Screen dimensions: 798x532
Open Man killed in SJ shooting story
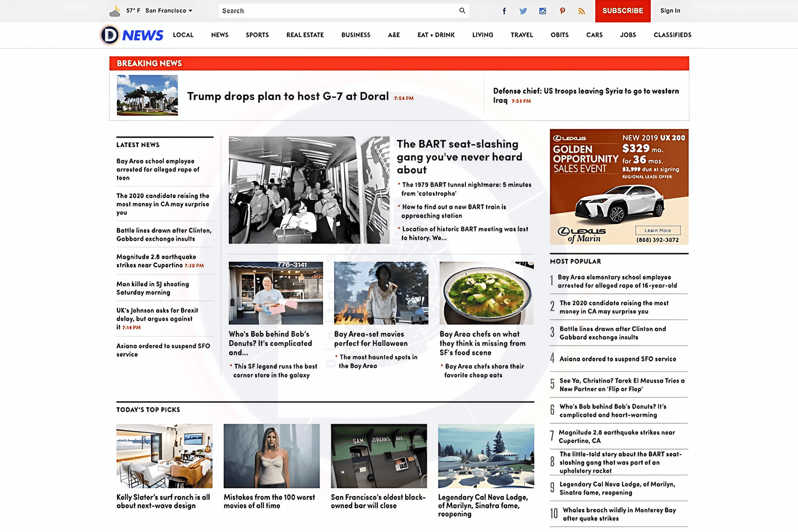coord(153,288)
